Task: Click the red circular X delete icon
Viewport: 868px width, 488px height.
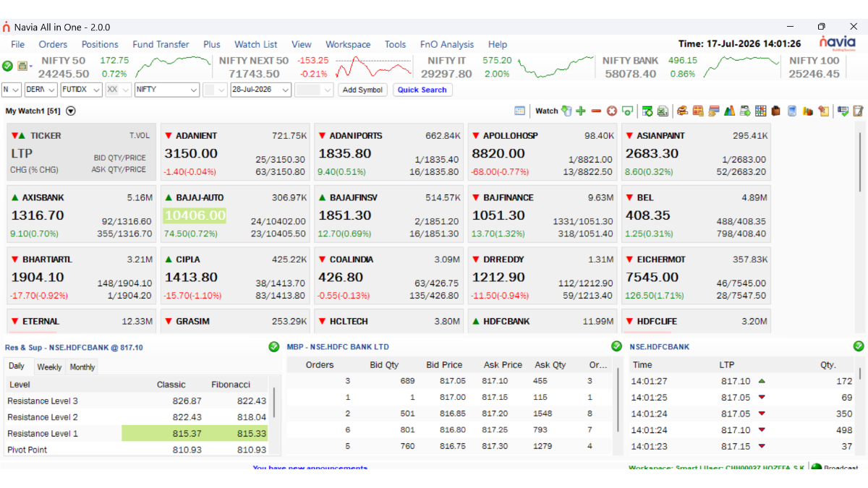Action: pos(612,111)
